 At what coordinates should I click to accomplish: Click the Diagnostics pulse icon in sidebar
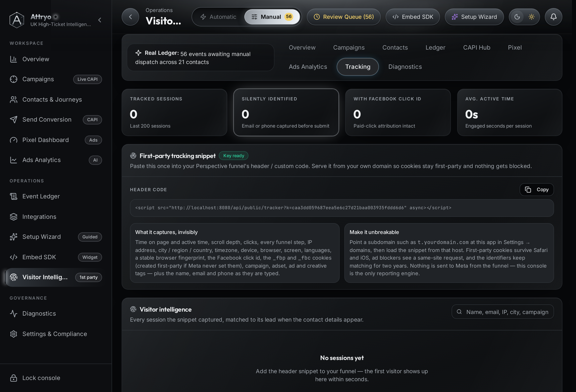(x=13, y=313)
